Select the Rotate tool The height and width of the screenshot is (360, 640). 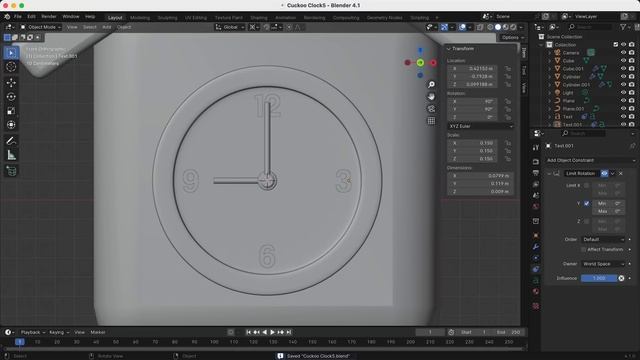click(x=11, y=97)
